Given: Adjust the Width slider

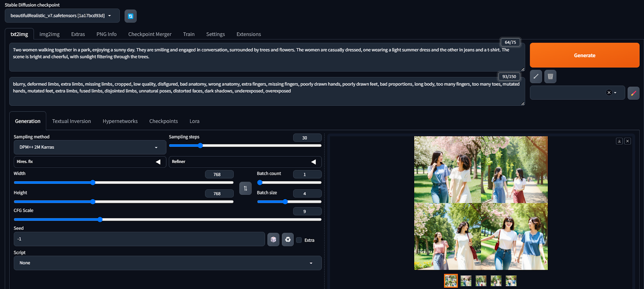Looking at the screenshot, I should tap(124, 183).
